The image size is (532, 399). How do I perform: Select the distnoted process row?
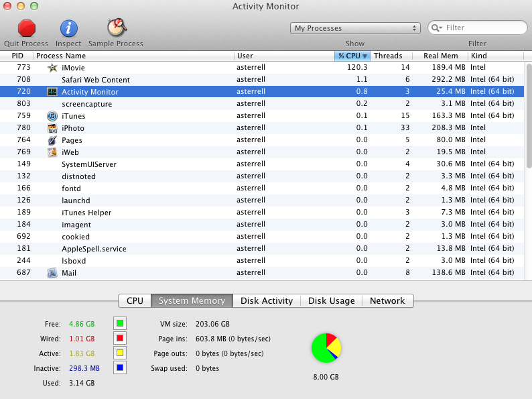(x=262, y=176)
